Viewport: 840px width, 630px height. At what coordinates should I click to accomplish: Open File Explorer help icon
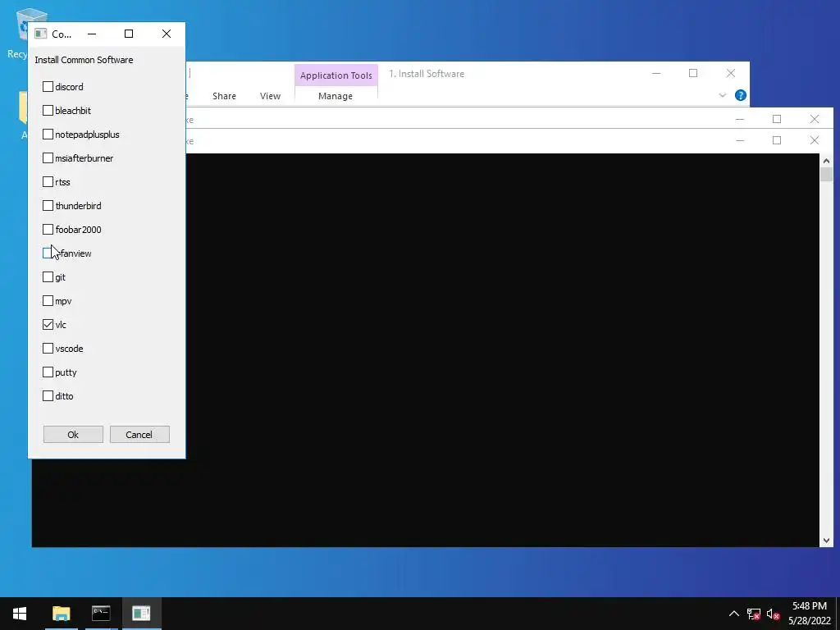coord(741,95)
